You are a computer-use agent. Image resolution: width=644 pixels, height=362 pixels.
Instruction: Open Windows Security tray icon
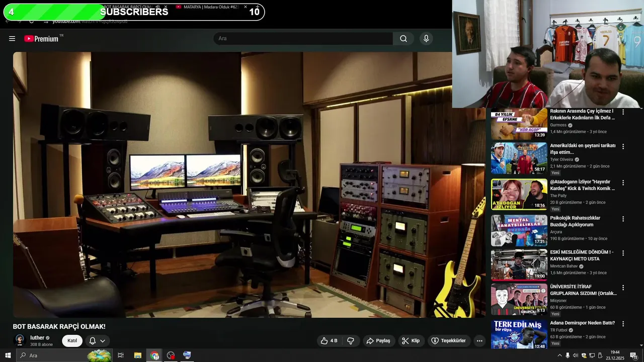[x=584, y=355]
